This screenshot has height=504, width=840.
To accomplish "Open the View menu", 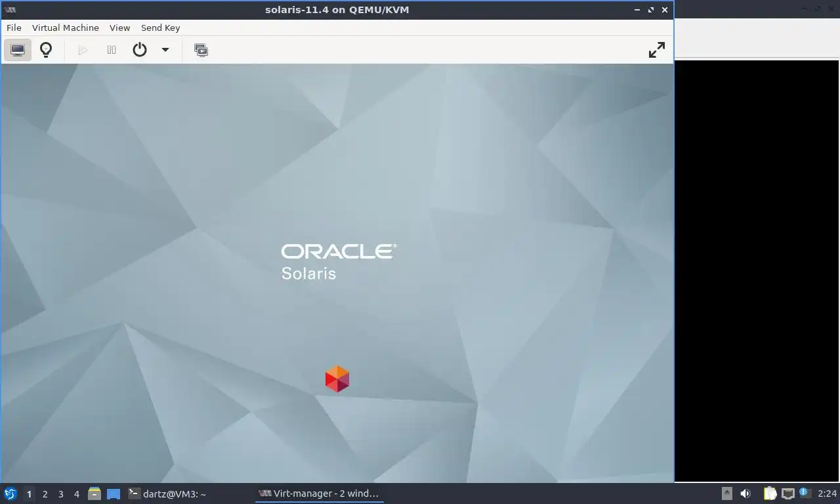I will pos(120,28).
